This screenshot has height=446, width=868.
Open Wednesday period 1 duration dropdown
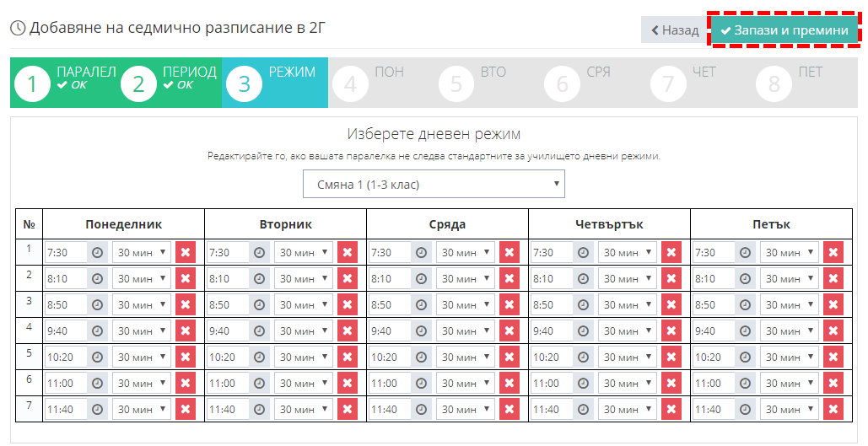pyautogui.click(x=466, y=252)
